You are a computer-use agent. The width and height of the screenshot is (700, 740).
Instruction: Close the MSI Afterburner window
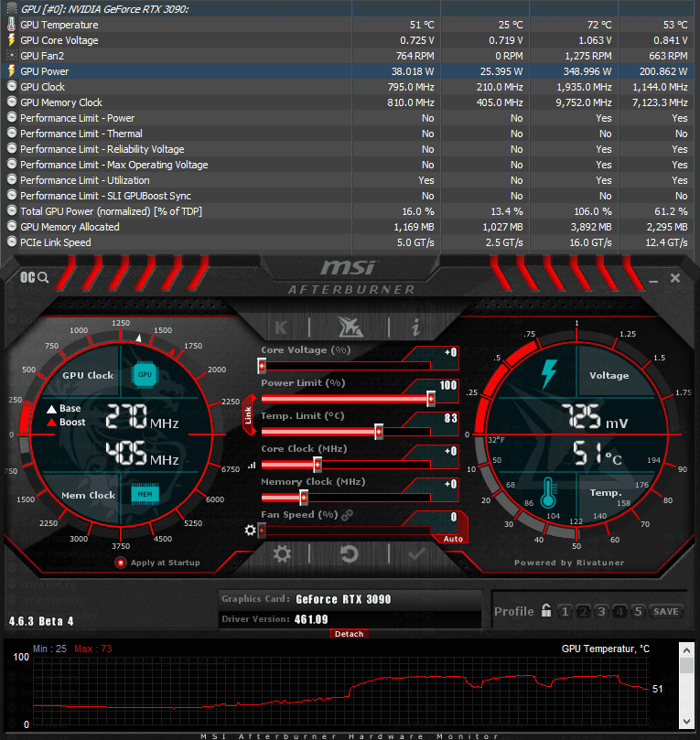(675, 278)
